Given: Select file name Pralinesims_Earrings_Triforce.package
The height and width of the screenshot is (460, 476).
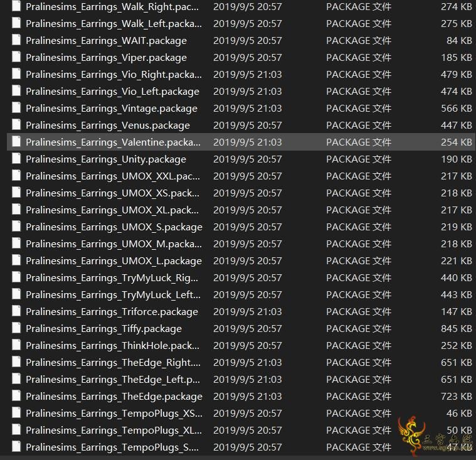Looking at the screenshot, I should coord(112,312).
